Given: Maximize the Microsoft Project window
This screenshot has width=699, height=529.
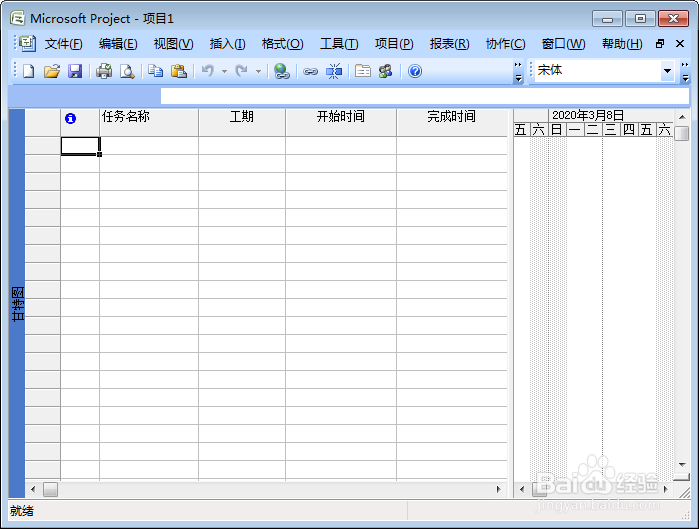Looking at the screenshot, I should tap(640, 19).
